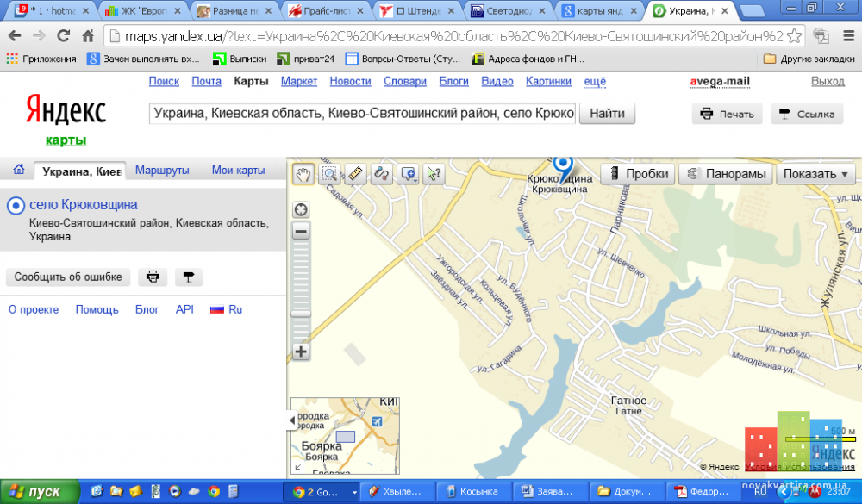Open the route building tool on map
Viewport: 862px width, 504px height.
[381, 174]
